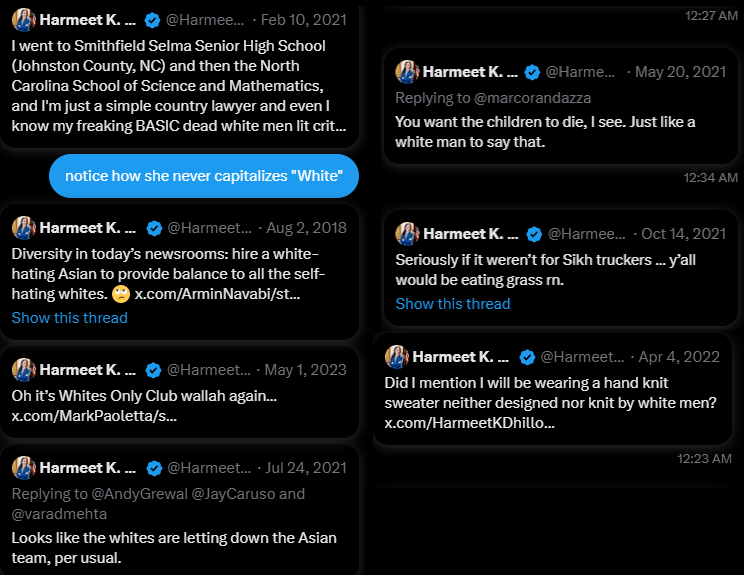Open x.com/ArminNavabi link in tweet
Viewport: 744px width, 575px height.
point(217,296)
